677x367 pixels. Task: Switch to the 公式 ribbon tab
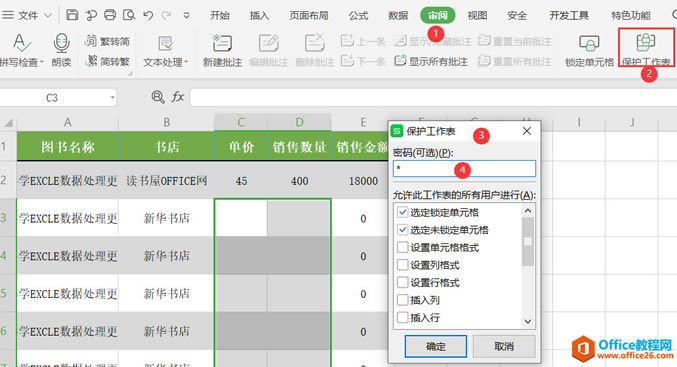[x=358, y=16]
